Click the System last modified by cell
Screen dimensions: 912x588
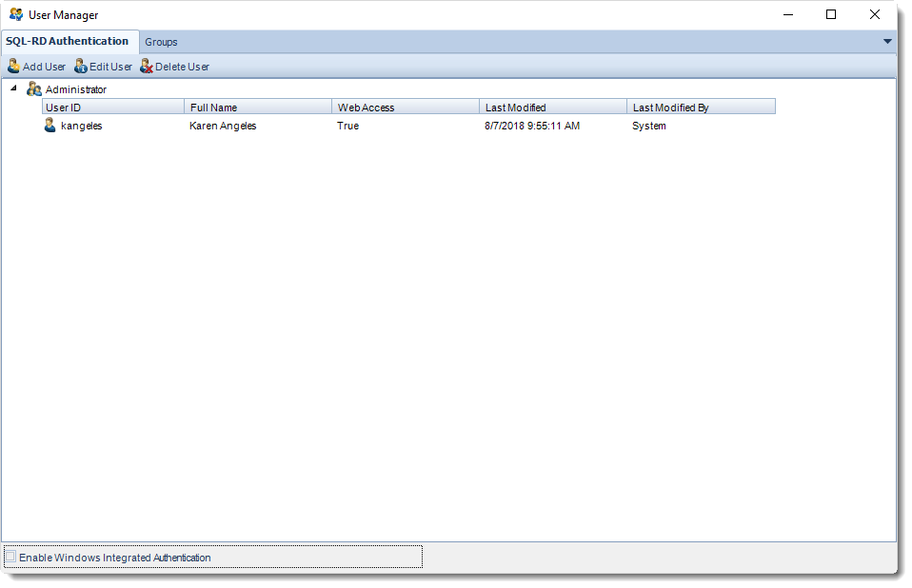pyautogui.click(x=649, y=126)
